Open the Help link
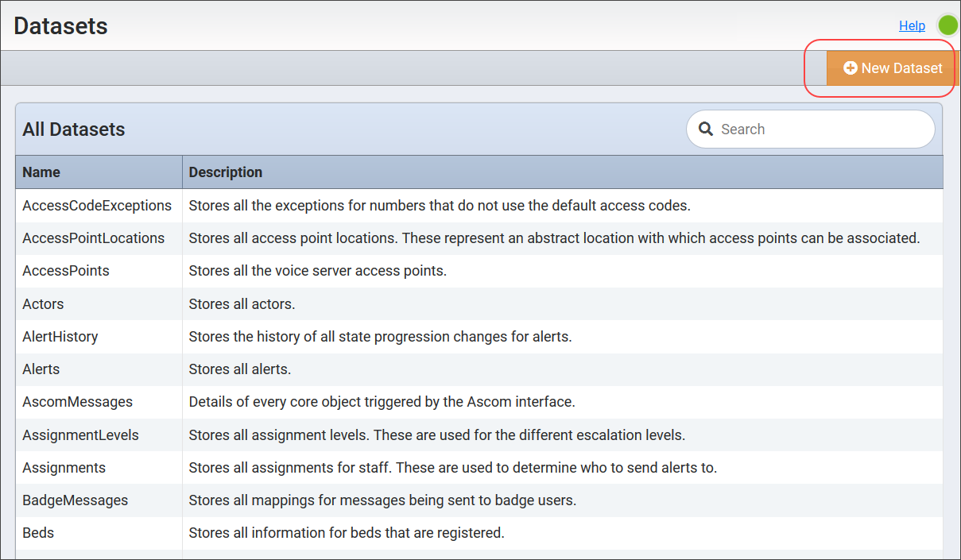 912,25
